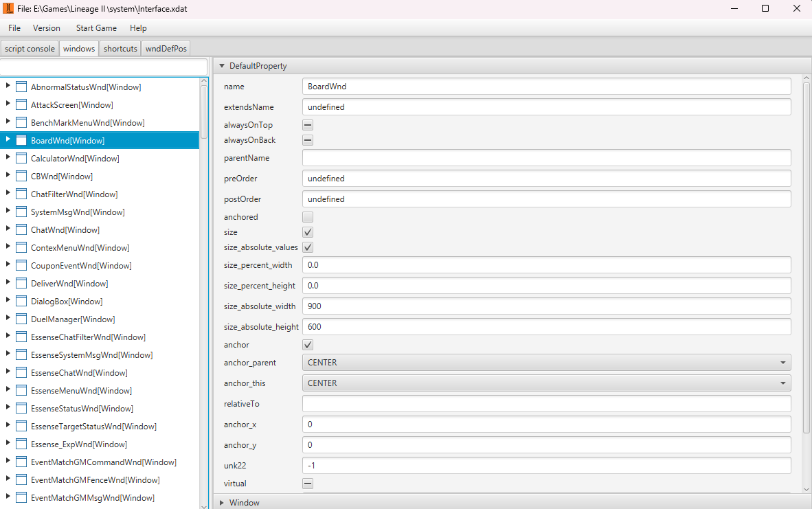812x509 pixels.
Task: Click the window icon beside CouponEventWnd
Action: tap(21, 266)
